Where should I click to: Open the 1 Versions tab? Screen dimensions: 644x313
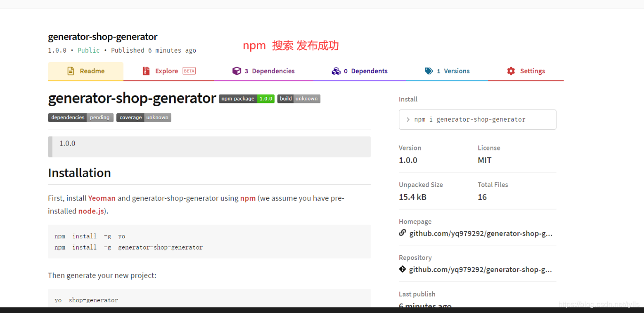coord(447,71)
